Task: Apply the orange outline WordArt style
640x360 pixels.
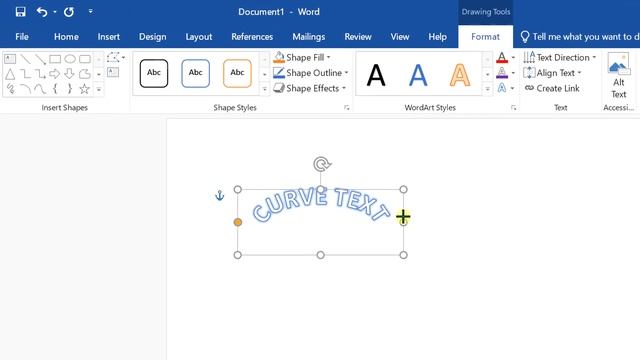Action: click(x=460, y=75)
